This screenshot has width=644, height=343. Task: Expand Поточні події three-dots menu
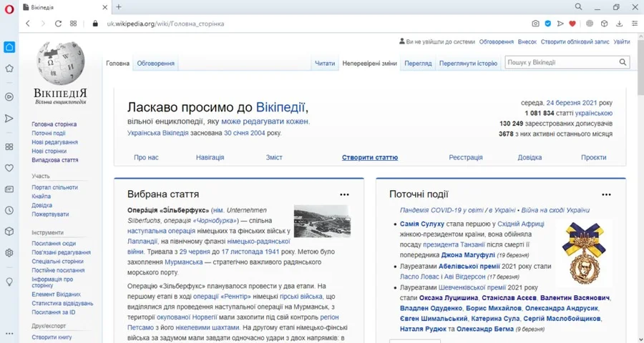[x=606, y=195]
